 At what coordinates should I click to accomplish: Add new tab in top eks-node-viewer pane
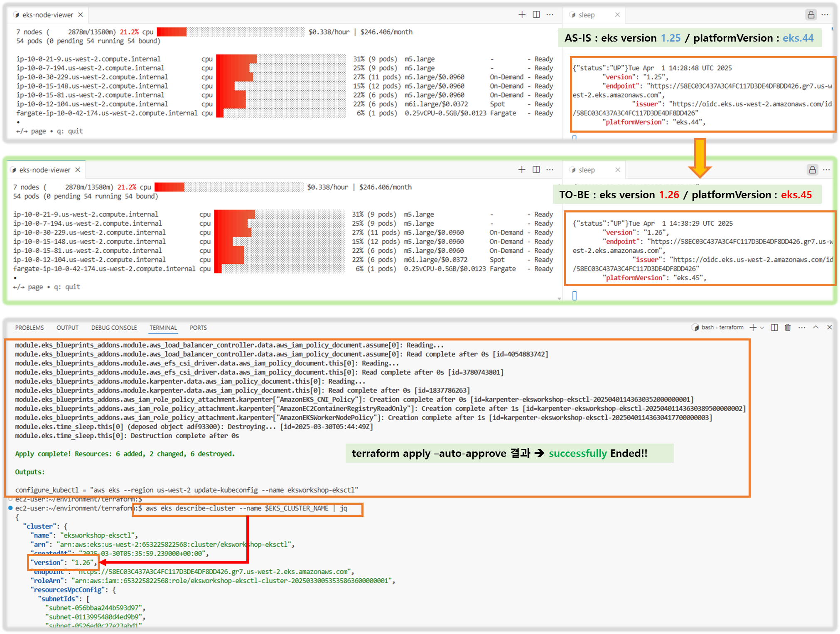(x=522, y=15)
